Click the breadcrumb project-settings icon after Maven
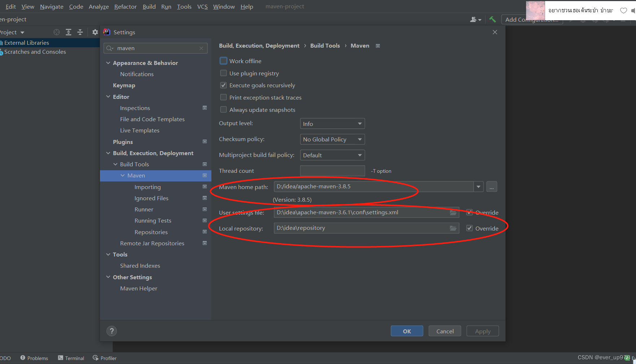This screenshot has height=364, width=636. [x=378, y=46]
